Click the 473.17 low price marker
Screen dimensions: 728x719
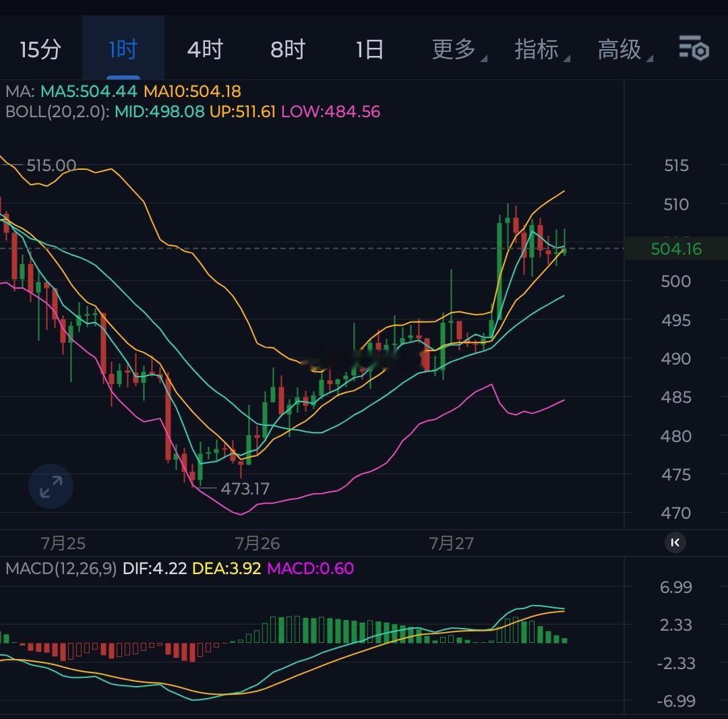pos(245,489)
